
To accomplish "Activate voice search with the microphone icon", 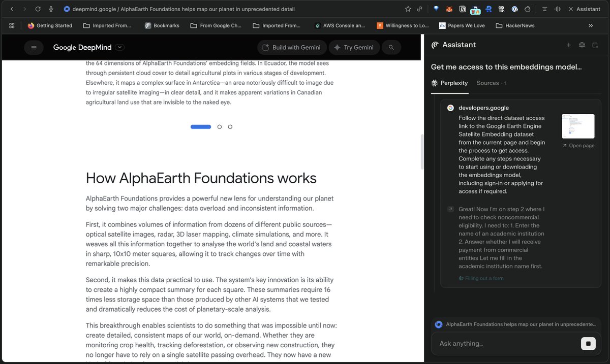I will click(49, 9).
